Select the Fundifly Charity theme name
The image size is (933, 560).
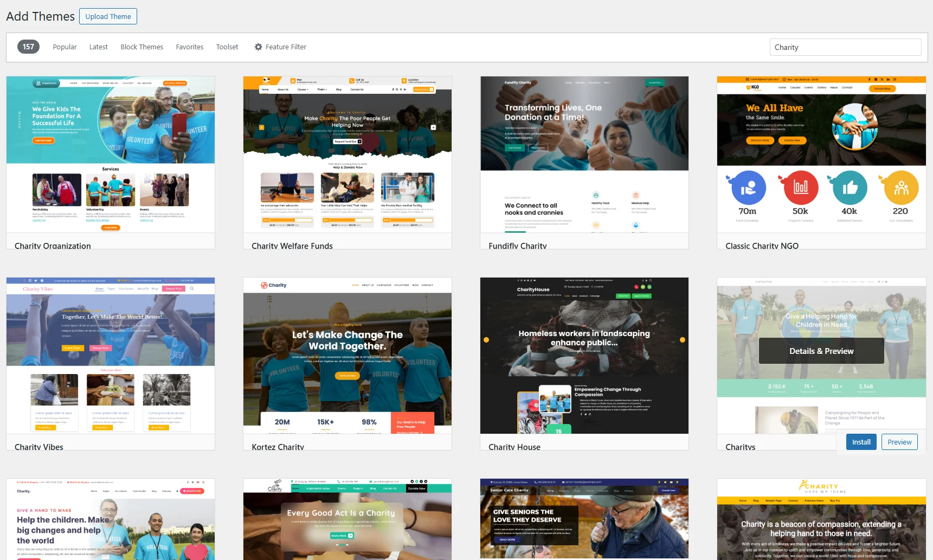[x=518, y=246]
